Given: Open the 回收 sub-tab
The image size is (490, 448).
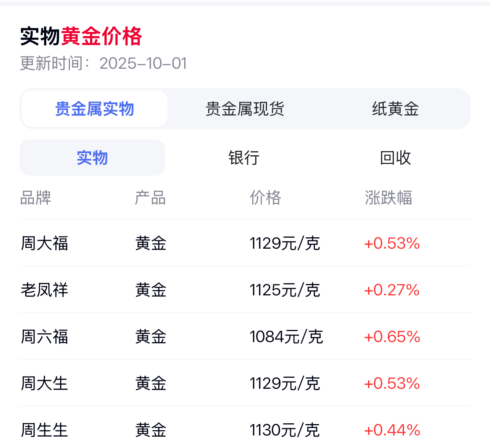Looking at the screenshot, I should (395, 158).
